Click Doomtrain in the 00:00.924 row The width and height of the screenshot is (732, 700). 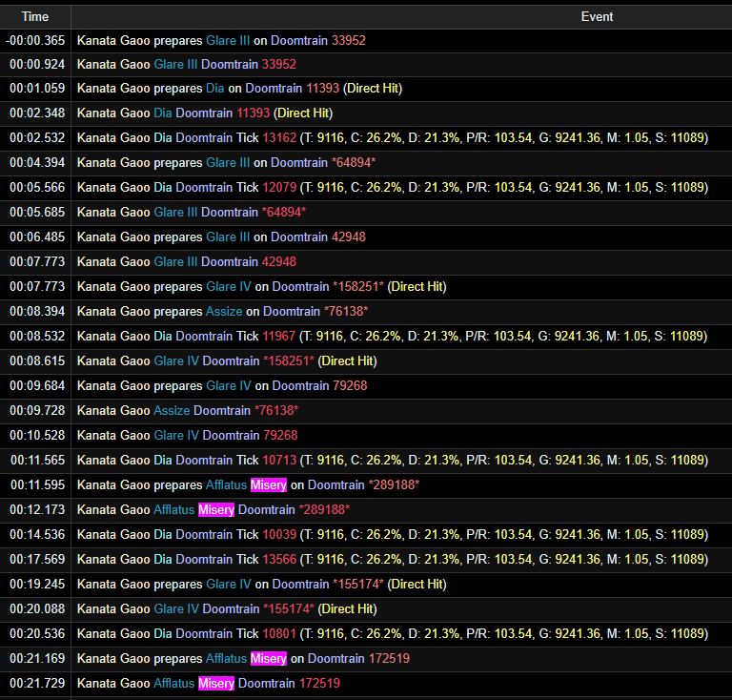229,65
